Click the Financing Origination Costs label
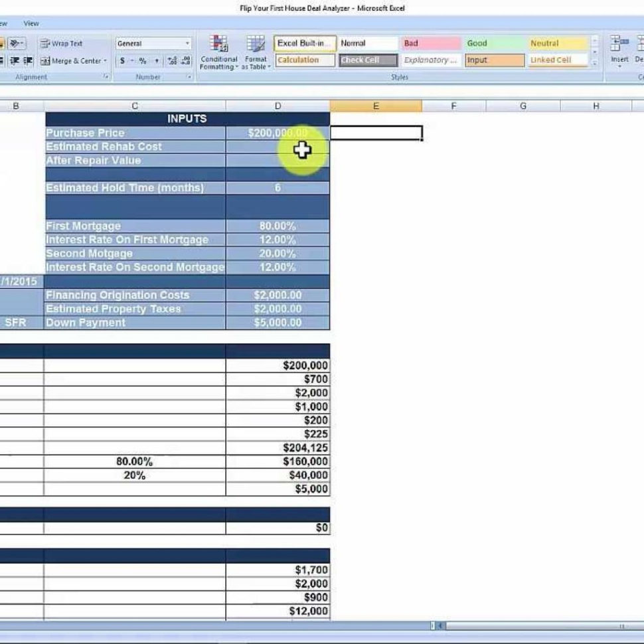 click(118, 295)
